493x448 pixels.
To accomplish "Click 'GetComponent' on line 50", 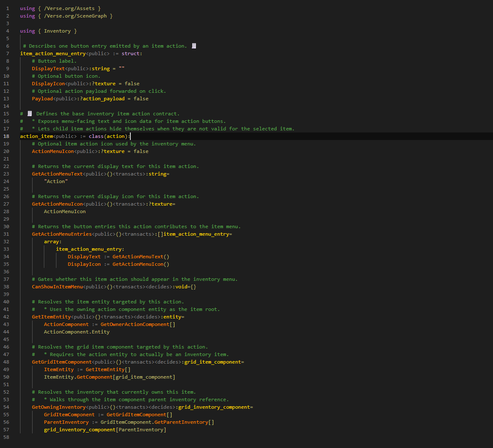I will coord(95,377).
